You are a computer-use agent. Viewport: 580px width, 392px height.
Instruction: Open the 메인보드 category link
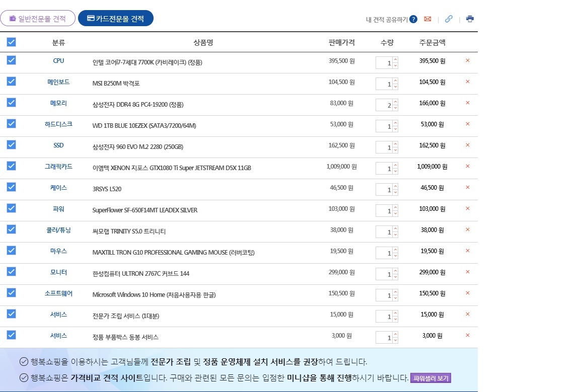(x=58, y=82)
